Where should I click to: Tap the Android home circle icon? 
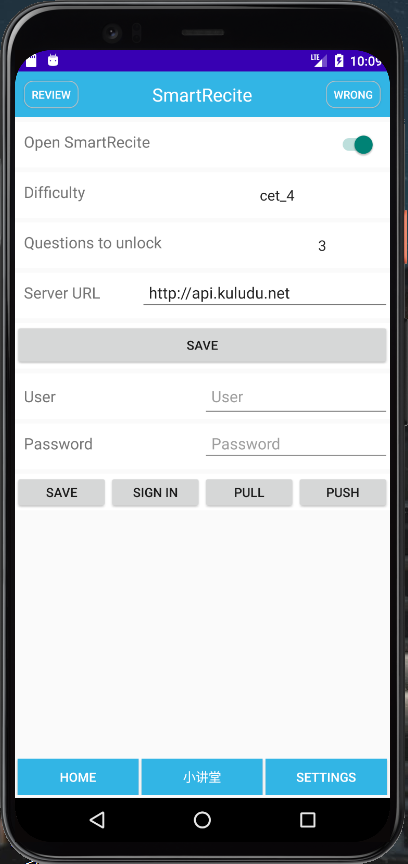click(x=202, y=820)
